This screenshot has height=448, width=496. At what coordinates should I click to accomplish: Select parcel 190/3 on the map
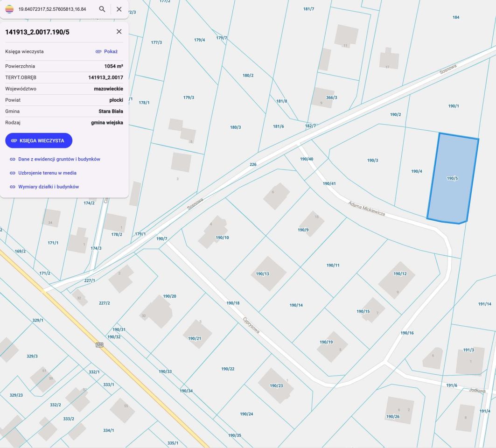pyautogui.click(x=373, y=161)
